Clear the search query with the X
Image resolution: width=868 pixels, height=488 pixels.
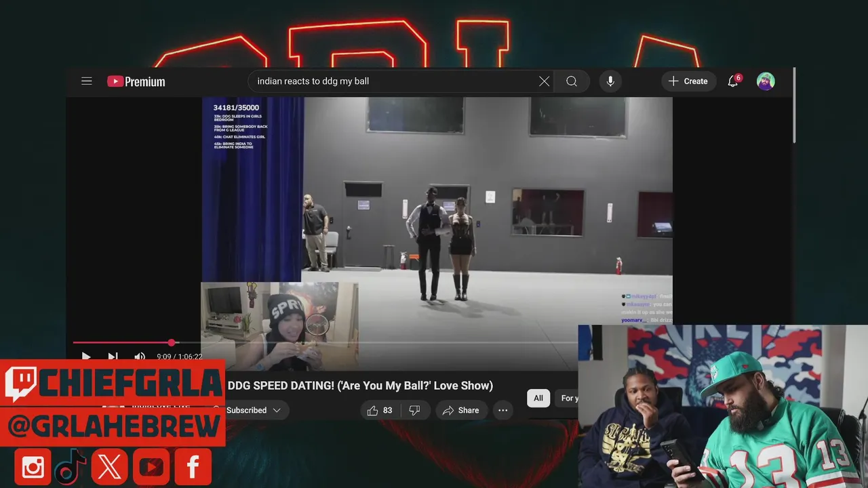click(544, 81)
